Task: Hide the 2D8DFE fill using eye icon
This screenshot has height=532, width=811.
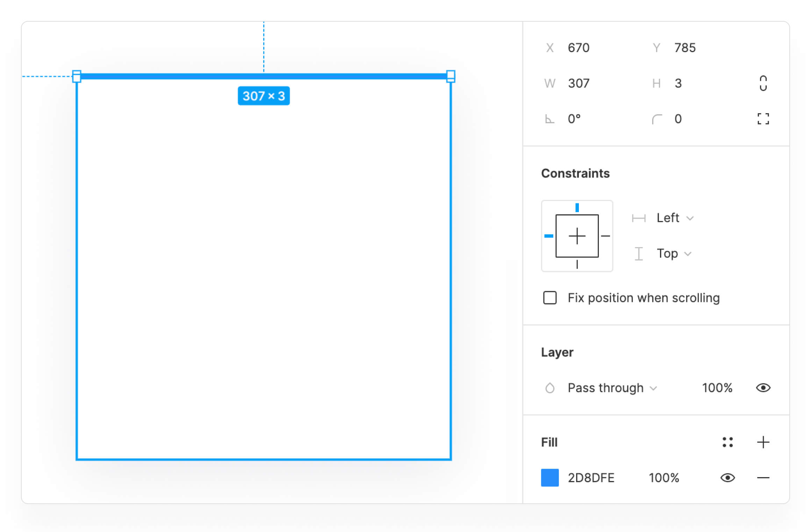Action: [727, 478]
